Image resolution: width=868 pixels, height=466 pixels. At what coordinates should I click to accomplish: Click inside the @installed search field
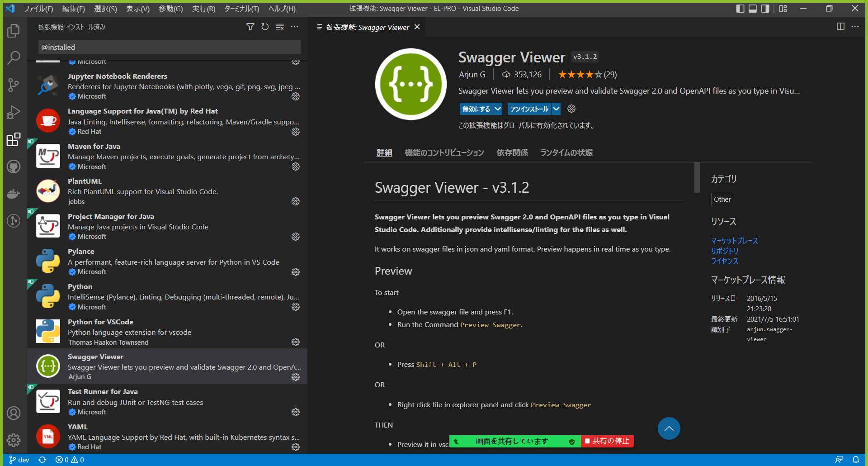click(x=169, y=47)
